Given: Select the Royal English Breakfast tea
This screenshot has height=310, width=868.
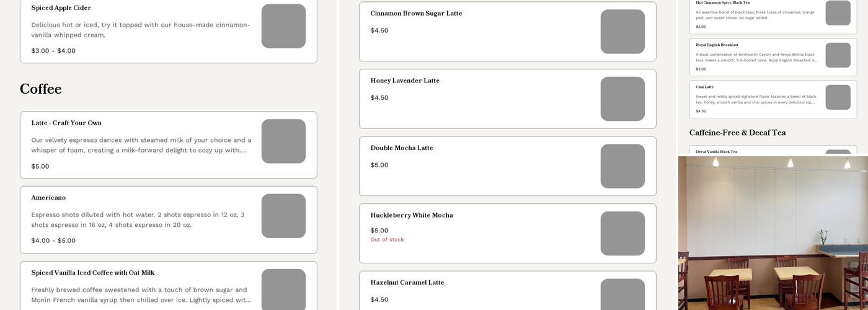Looking at the screenshot, I should [717, 45].
